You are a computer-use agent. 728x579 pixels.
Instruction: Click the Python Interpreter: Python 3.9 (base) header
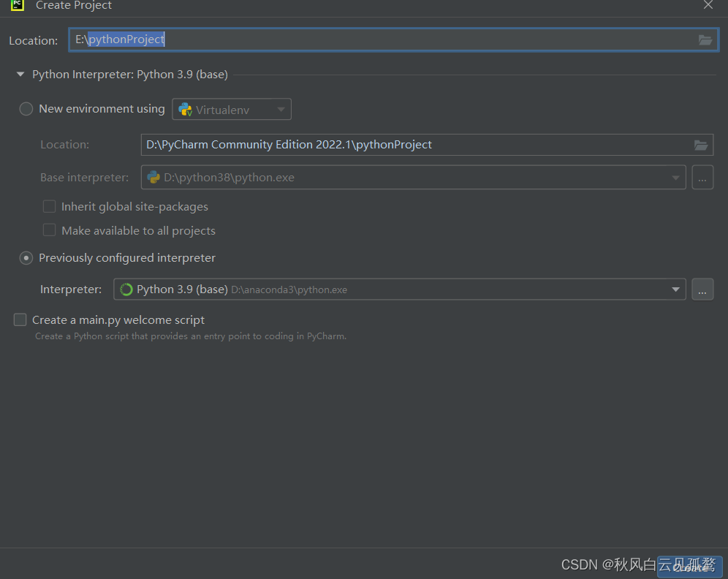click(x=130, y=75)
